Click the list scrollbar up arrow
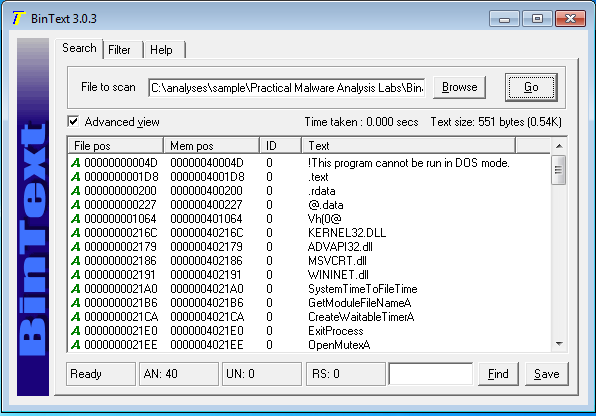The height and width of the screenshot is (416, 596). coord(559,146)
